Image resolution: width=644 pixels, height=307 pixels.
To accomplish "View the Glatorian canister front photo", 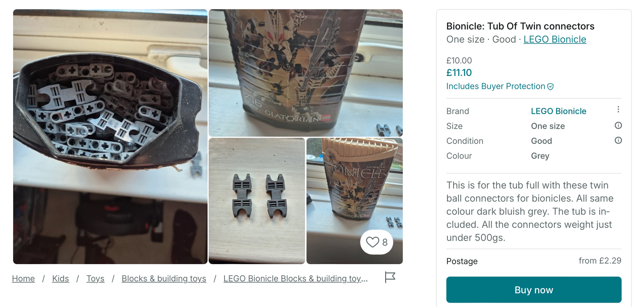I will [306, 72].
